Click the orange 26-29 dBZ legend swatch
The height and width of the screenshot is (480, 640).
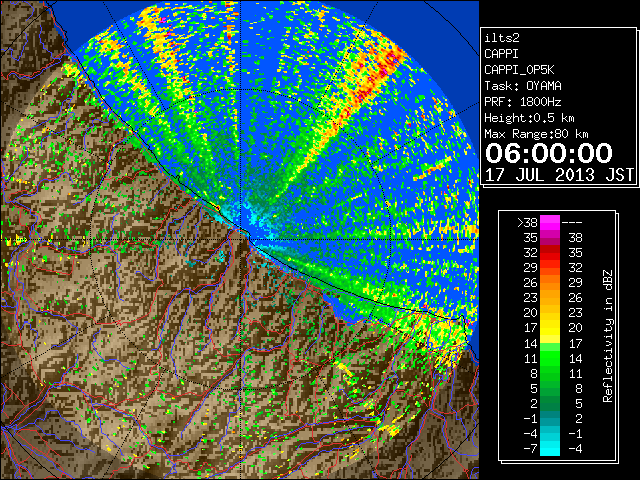[x=550, y=282]
